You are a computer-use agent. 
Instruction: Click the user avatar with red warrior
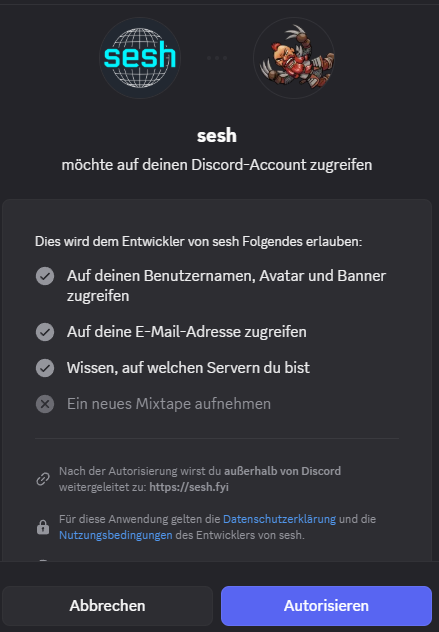click(x=293, y=58)
